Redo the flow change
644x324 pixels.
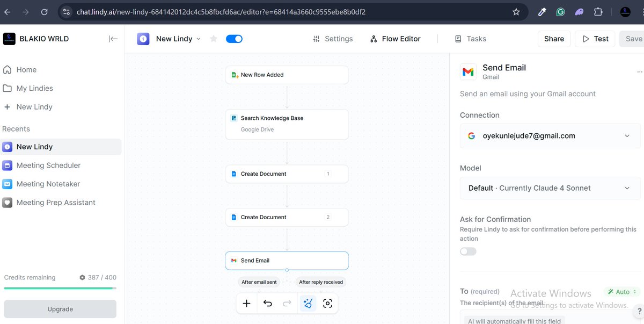click(287, 304)
